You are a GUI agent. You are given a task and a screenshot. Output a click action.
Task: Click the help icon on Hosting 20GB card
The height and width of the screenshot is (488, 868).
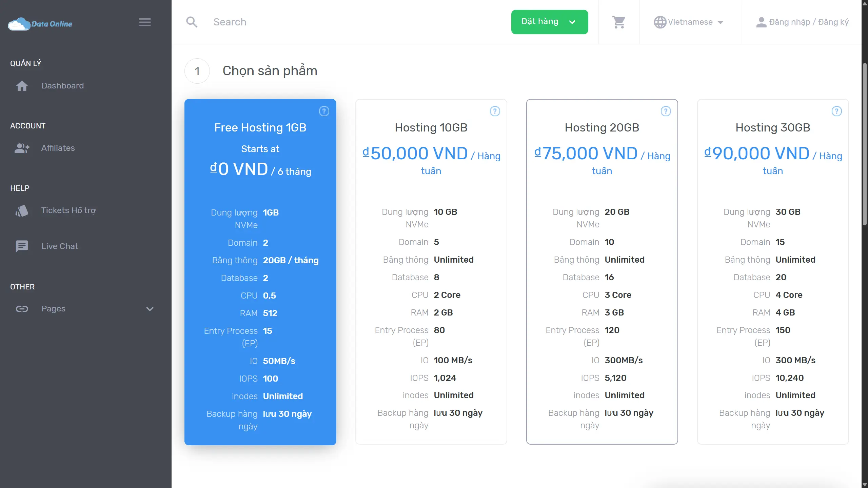tap(666, 111)
